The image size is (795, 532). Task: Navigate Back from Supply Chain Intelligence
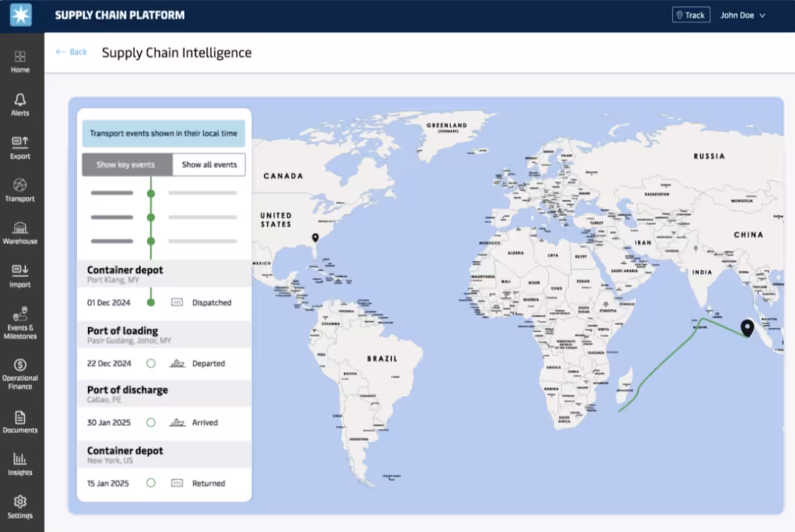coord(70,52)
